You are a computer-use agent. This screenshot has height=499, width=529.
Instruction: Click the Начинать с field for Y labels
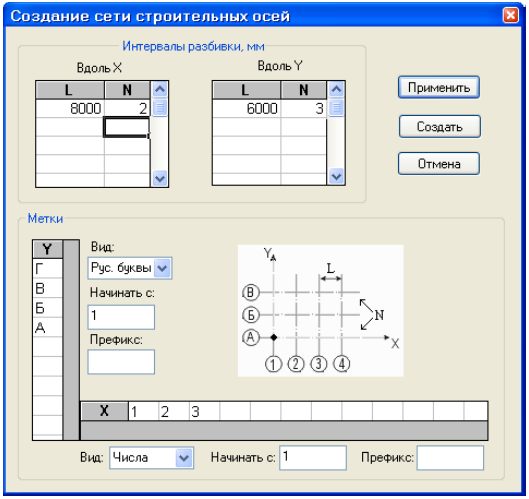pos(121,317)
